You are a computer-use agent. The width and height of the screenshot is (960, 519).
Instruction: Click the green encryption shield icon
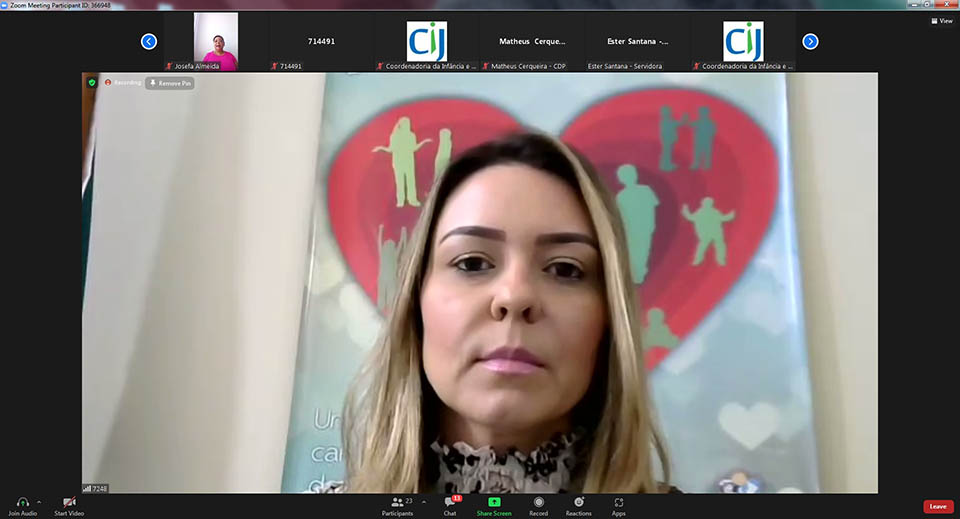pyautogui.click(x=92, y=83)
